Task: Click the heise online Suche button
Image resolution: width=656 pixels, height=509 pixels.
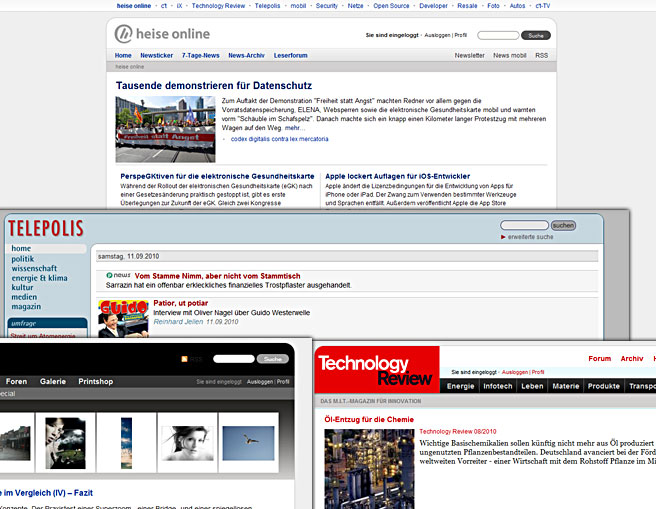Action: (x=536, y=36)
